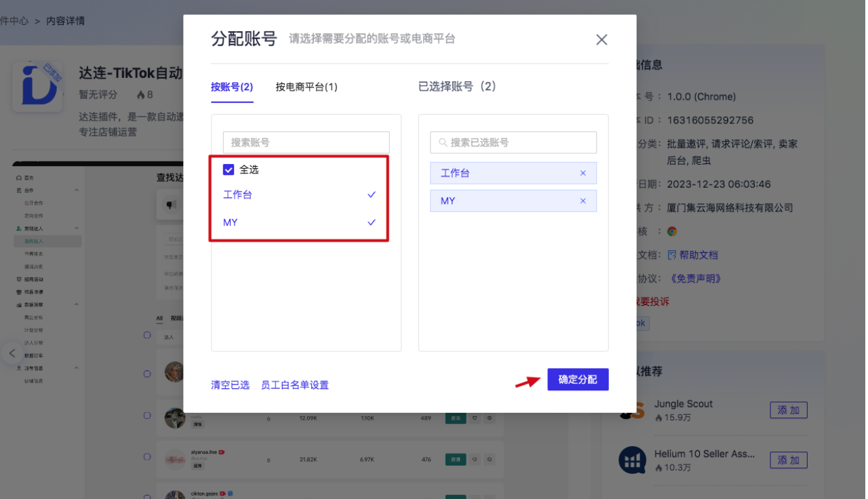
Task: Focus the 搜索账号 search field
Action: point(307,142)
